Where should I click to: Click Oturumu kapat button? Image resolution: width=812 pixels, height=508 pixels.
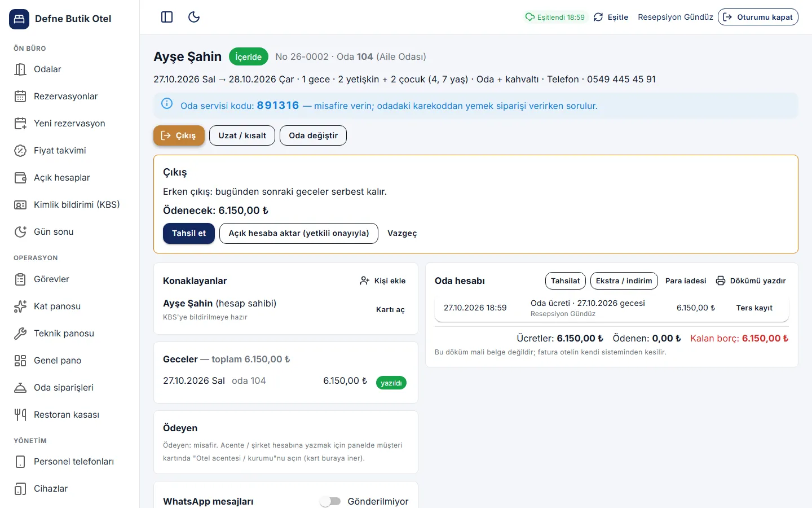(758, 17)
